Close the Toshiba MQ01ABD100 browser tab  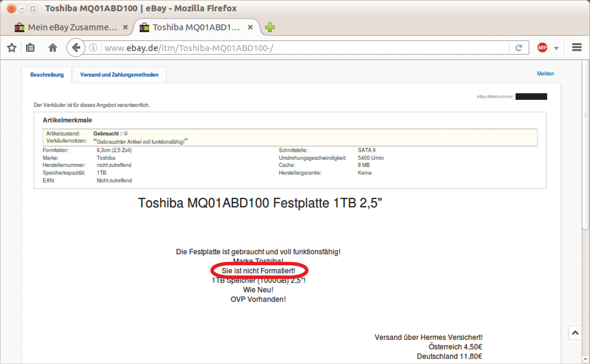pyautogui.click(x=250, y=27)
